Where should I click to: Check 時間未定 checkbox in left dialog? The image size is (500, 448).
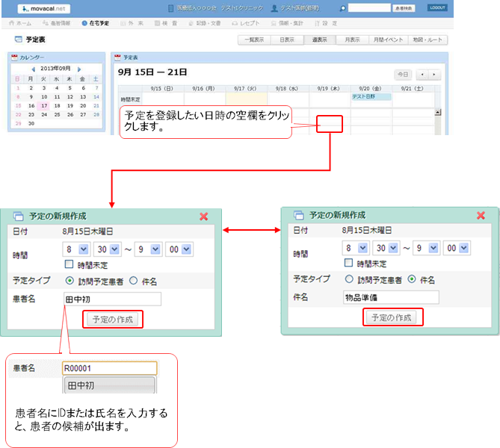click(x=69, y=264)
